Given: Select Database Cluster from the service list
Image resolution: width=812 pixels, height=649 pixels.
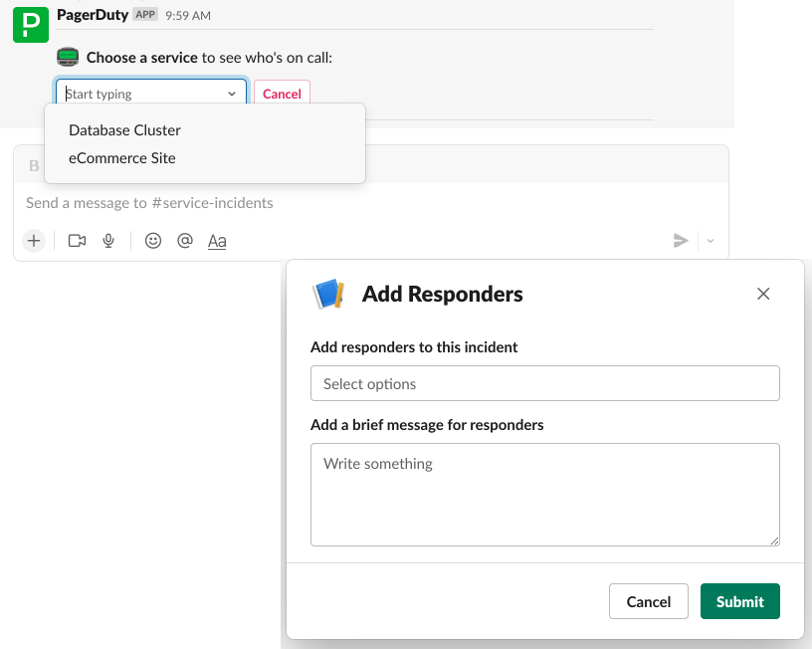Looking at the screenshot, I should 124,130.
